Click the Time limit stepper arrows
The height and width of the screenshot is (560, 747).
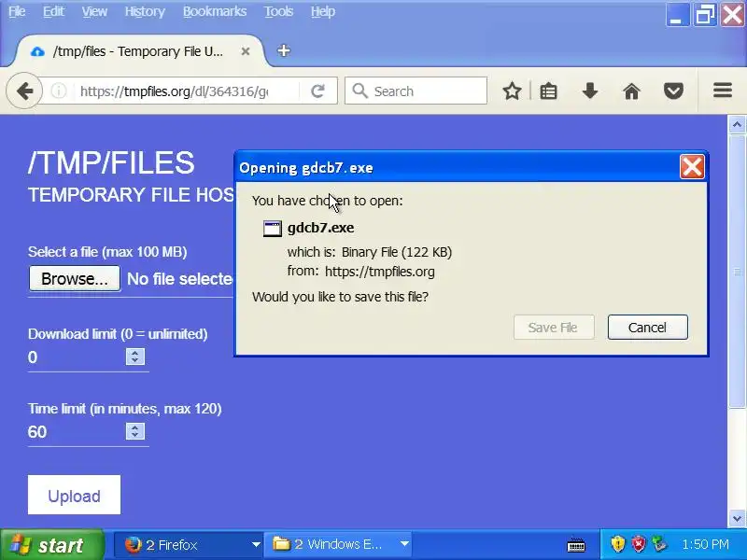click(x=135, y=431)
